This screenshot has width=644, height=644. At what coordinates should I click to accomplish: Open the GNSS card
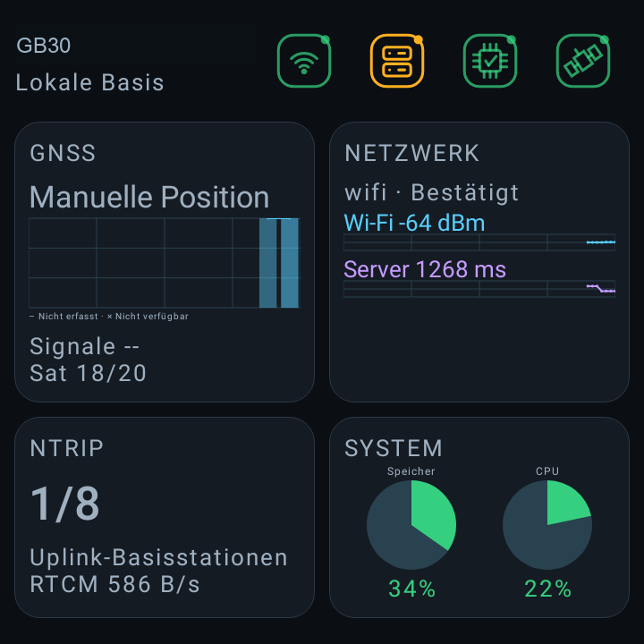click(165, 261)
